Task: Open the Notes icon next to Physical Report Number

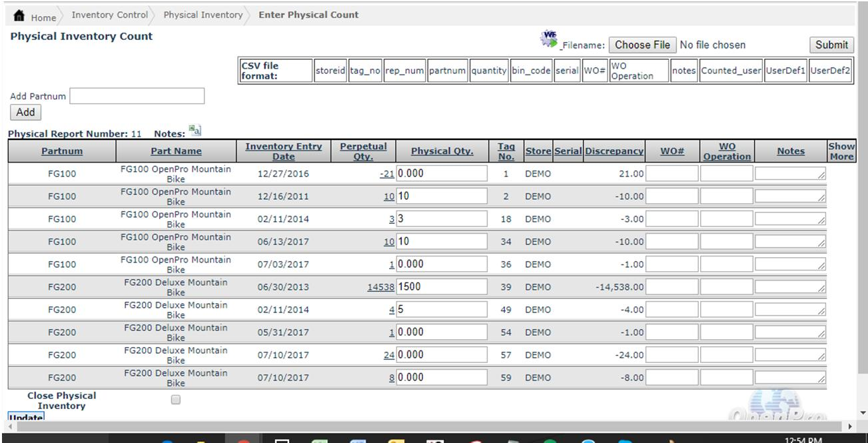Action: coord(195,131)
